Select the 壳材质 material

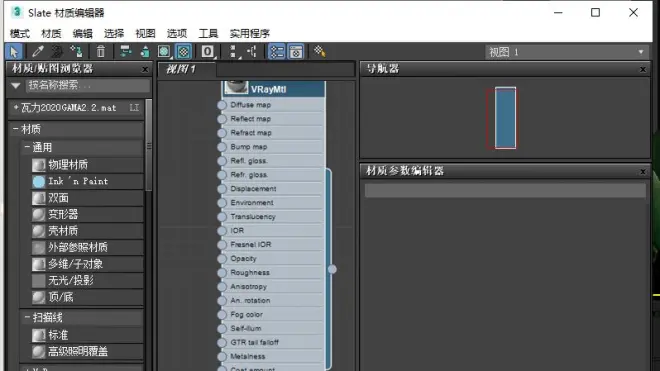[87, 231]
